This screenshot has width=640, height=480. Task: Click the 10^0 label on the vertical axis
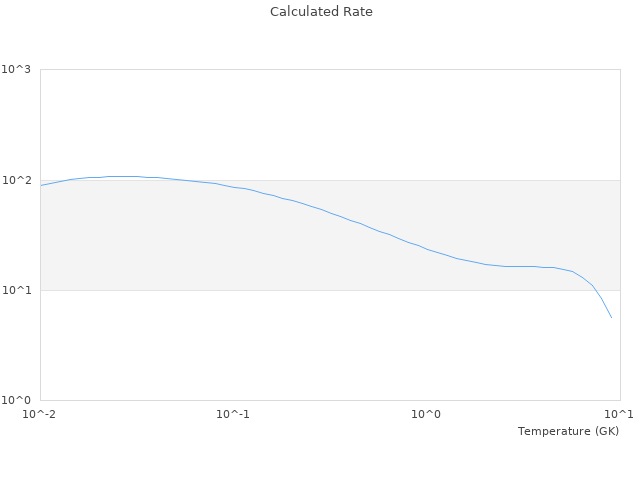pyautogui.click(x=16, y=400)
